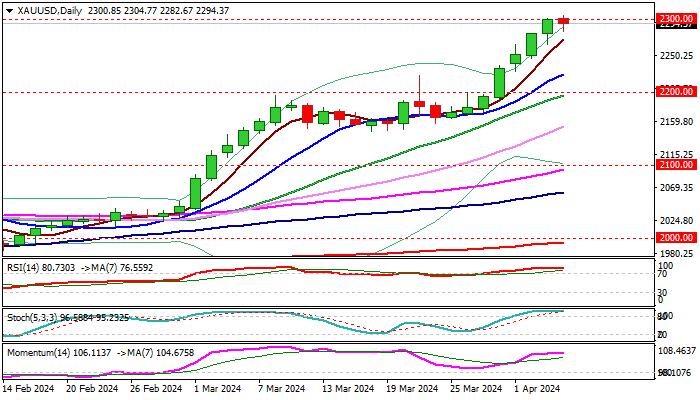
Task: Click the latest red candle near 2300
Action: click(564, 20)
